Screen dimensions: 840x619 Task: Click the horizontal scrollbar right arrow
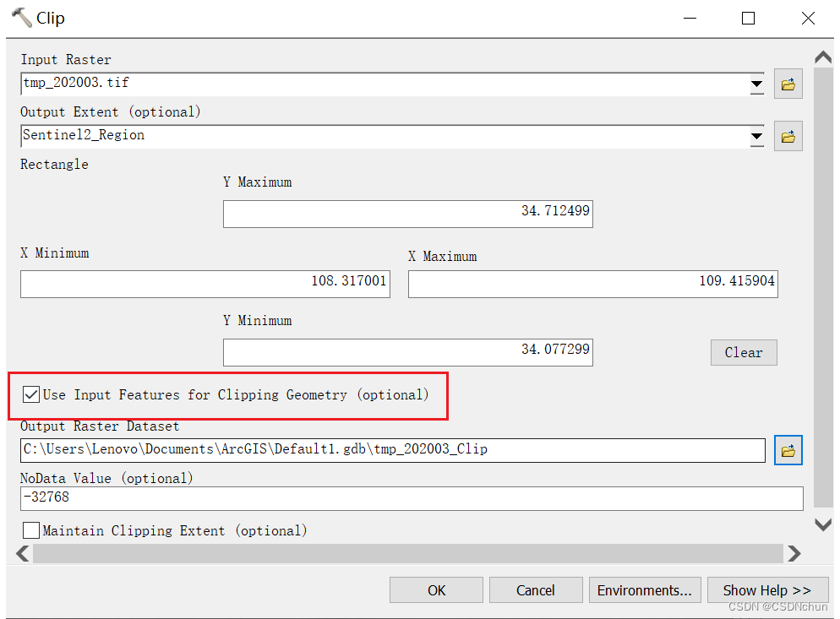(x=794, y=553)
